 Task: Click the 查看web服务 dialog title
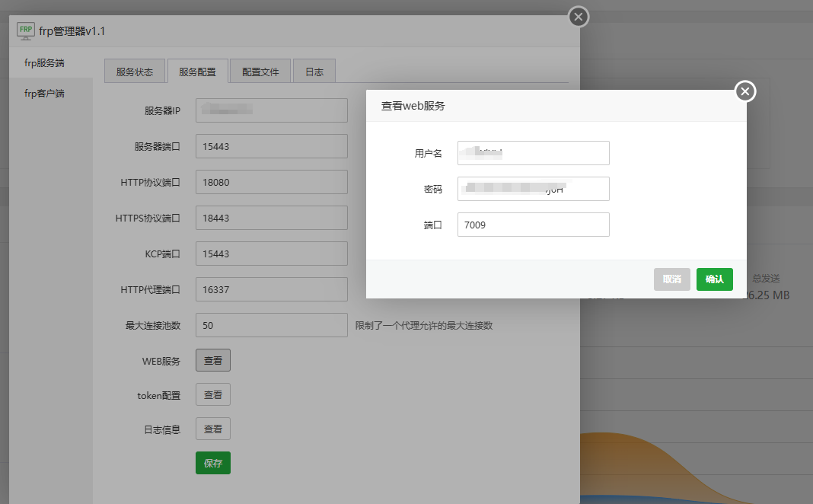413,106
